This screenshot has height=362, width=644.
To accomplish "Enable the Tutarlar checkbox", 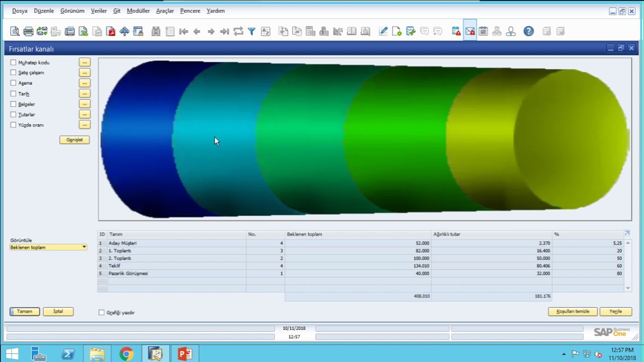I will tap(14, 115).
